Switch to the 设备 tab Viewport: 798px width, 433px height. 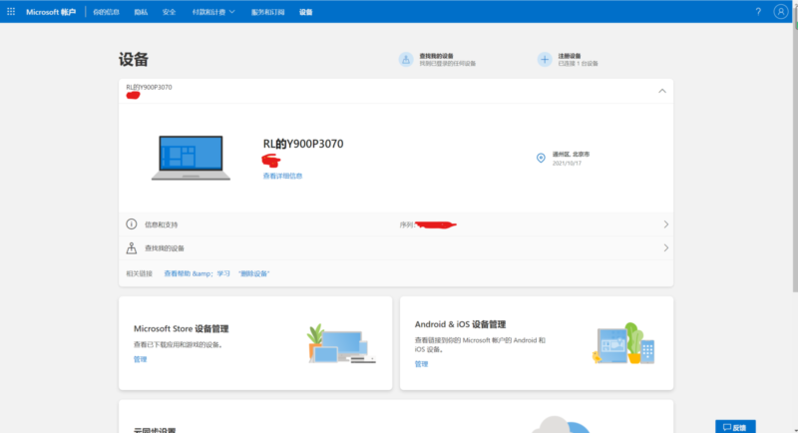[305, 12]
